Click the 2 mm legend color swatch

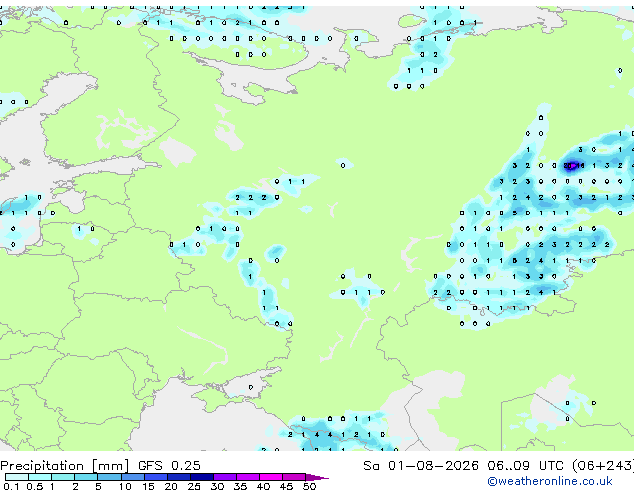pyautogui.click(x=86, y=477)
